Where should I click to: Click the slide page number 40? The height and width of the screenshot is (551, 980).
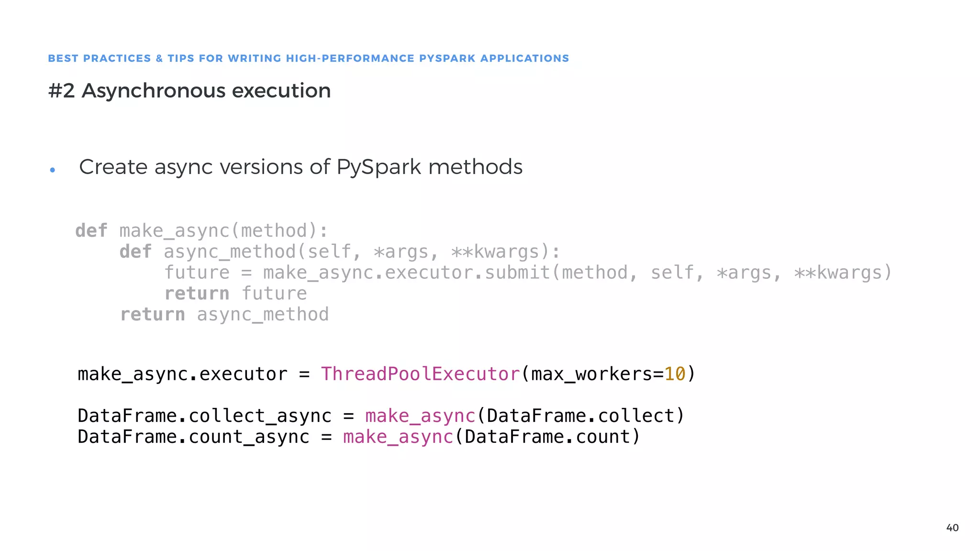[952, 528]
